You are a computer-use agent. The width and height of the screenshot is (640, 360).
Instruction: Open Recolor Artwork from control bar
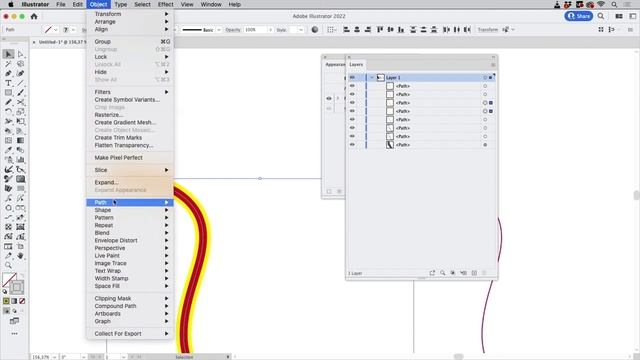click(x=315, y=29)
